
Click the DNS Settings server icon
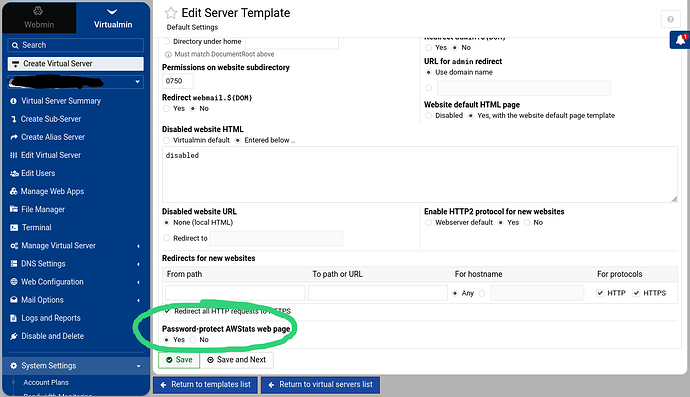14,264
